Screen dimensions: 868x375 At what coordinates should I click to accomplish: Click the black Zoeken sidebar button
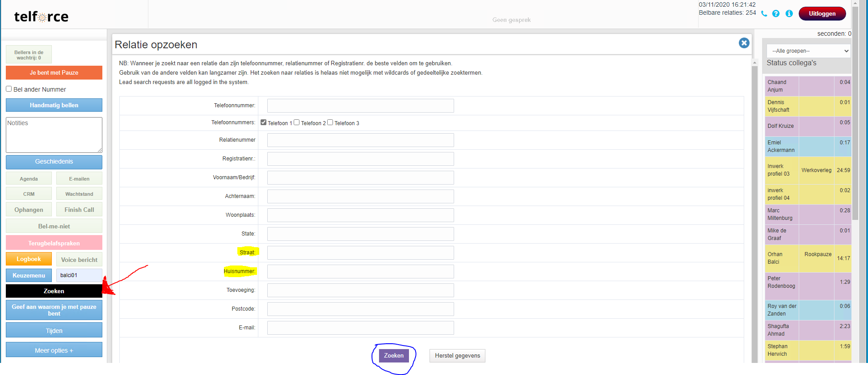pyautogui.click(x=54, y=291)
